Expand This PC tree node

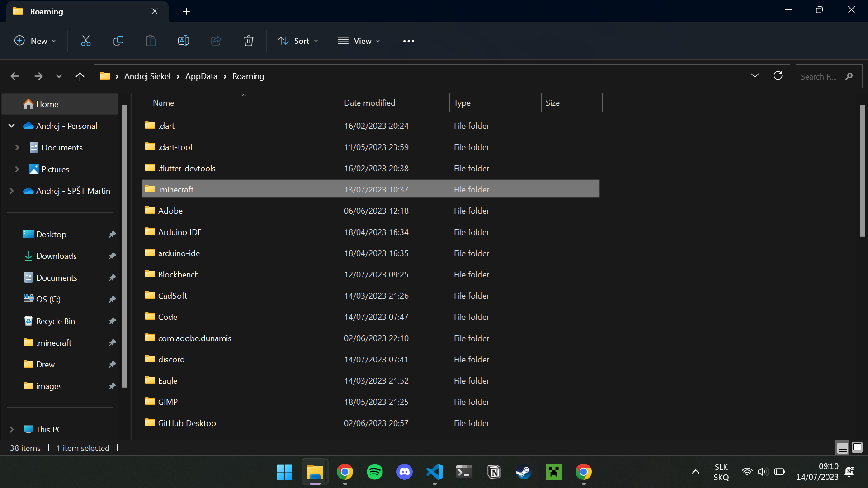(x=12, y=429)
